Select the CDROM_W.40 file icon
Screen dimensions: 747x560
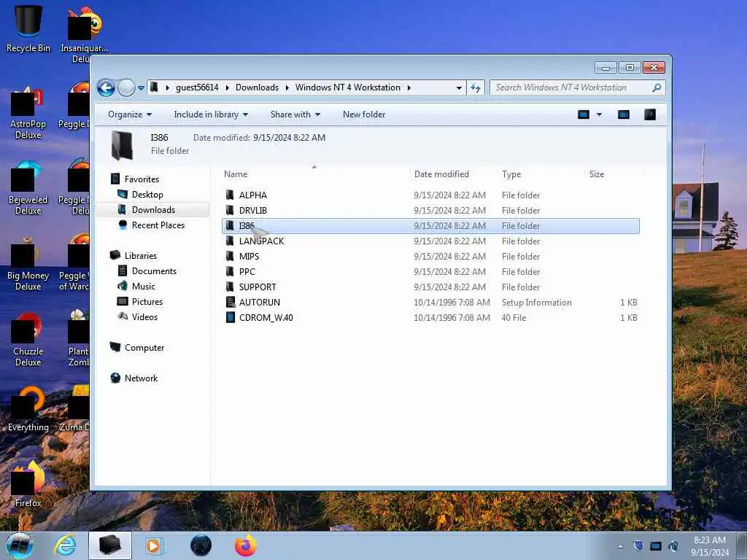click(230, 318)
